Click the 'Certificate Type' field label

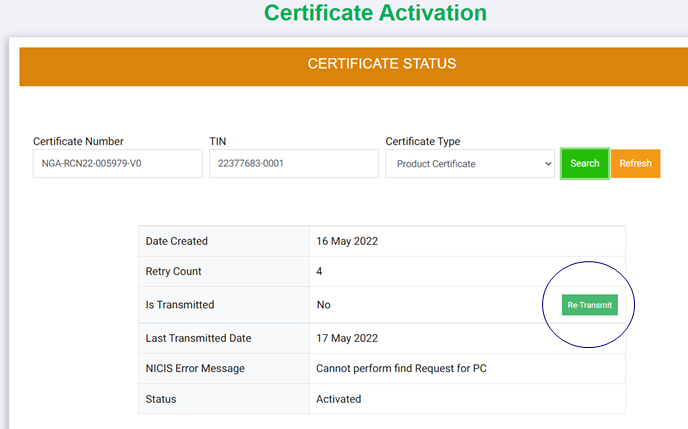(x=423, y=141)
